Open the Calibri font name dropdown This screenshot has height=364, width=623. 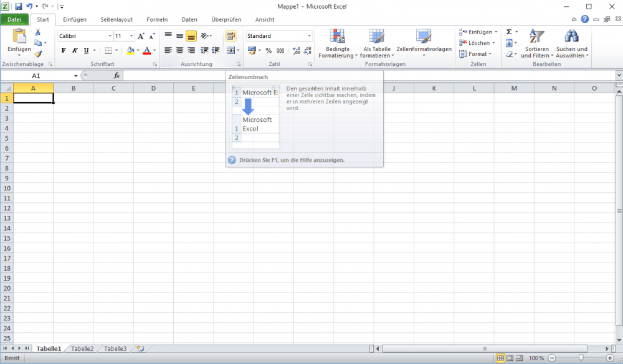[110, 36]
